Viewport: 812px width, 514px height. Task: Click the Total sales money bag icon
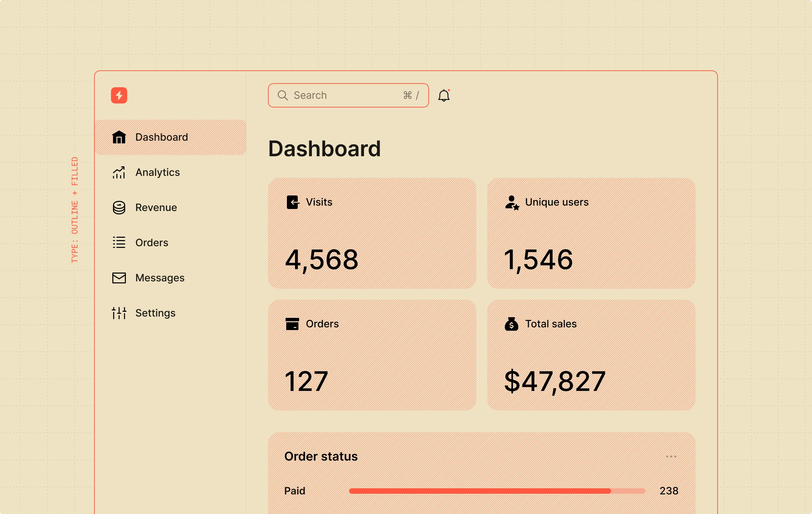512,324
